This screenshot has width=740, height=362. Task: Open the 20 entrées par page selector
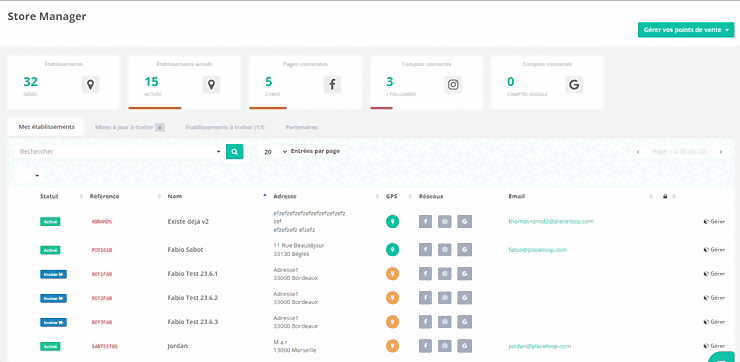point(275,152)
